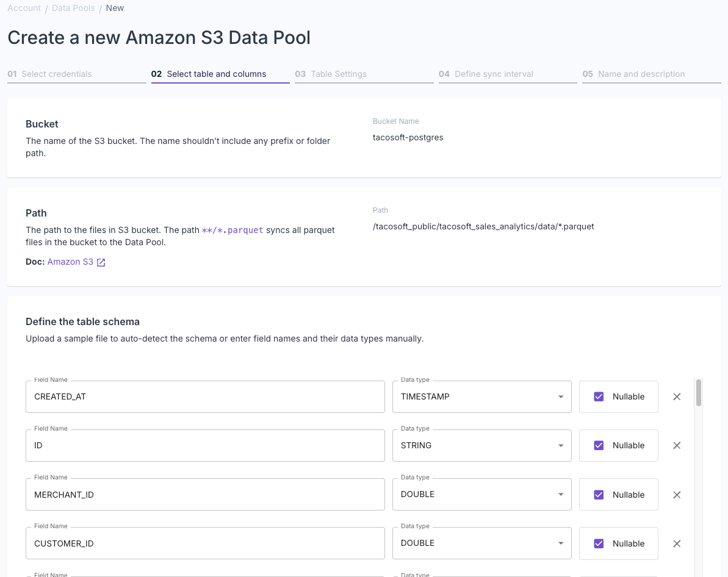
Task: Open the STRING data type dropdown for ID
Action: coord(560,445)
